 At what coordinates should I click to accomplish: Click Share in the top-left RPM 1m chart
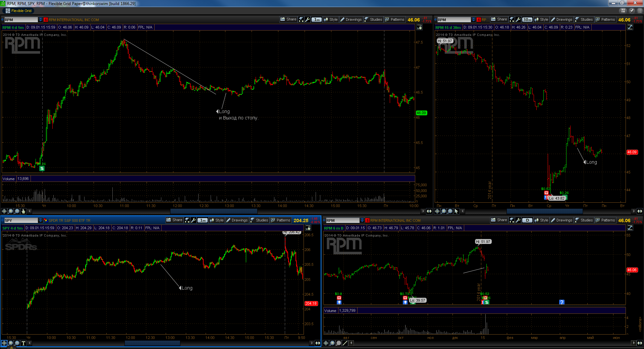(x=288, y=19)
